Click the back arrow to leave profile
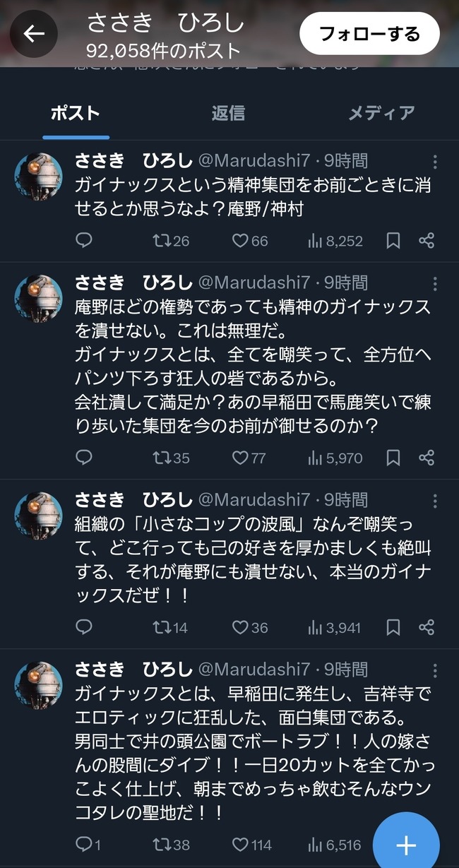This screenshot has height=868, width=459. pos(33,33)
